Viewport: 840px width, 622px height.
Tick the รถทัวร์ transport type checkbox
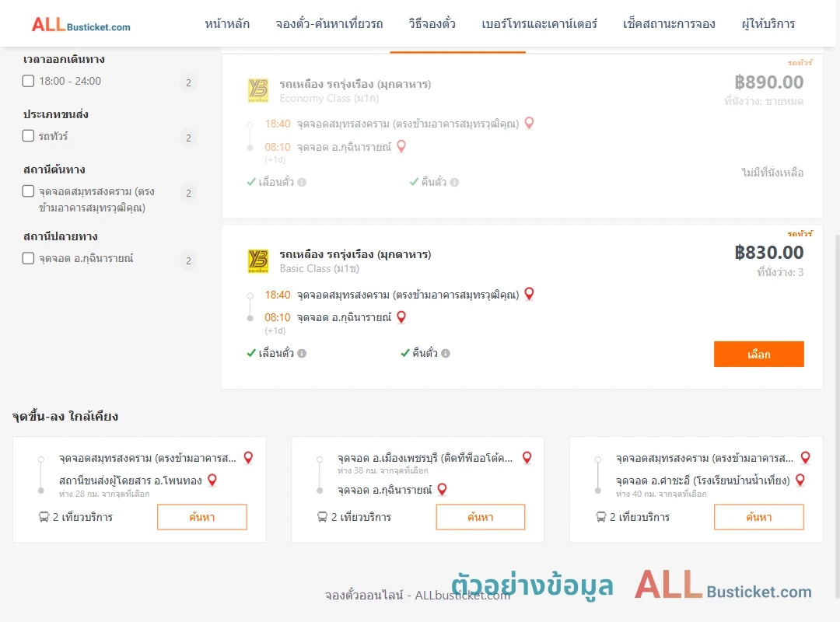(x=29, y=135)
